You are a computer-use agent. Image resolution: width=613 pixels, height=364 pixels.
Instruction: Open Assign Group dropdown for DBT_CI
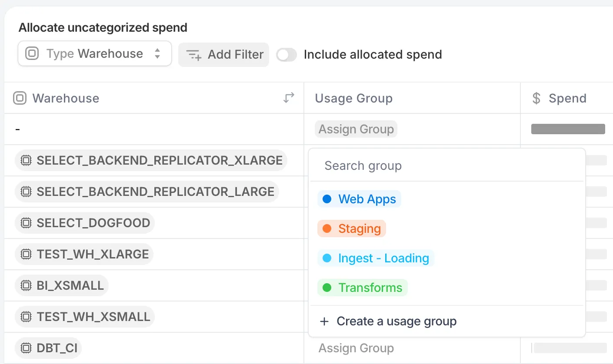click(356, 348)
